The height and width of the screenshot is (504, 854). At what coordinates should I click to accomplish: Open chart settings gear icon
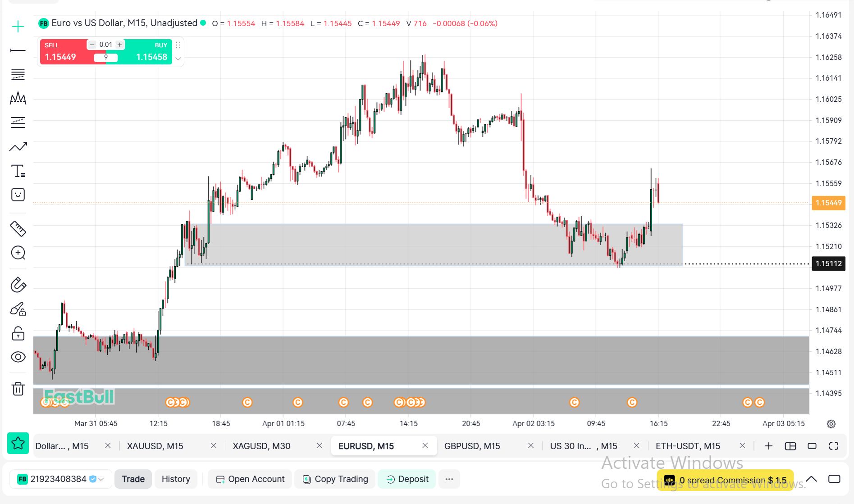(x=831, y=424)
